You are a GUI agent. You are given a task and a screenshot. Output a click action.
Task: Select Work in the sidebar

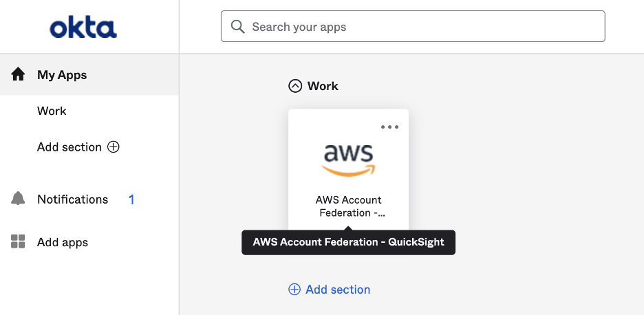52,111
